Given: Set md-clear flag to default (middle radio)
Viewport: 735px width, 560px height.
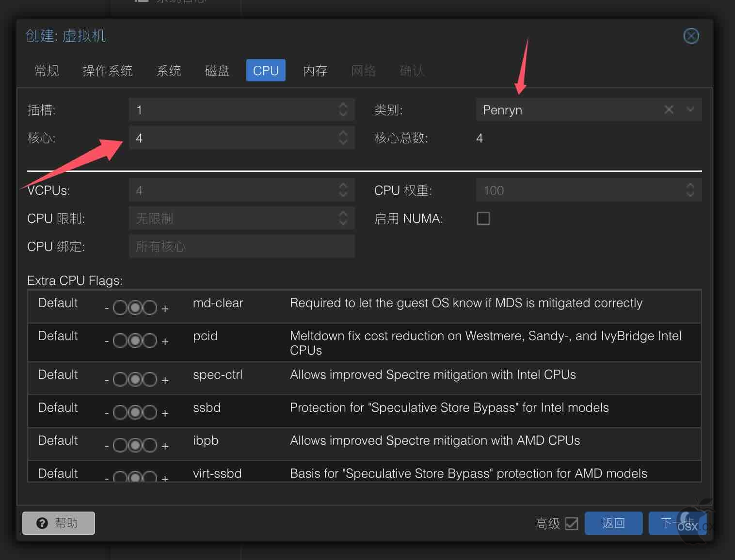Looking at the screenshot, I should click(x=135, y=308).
